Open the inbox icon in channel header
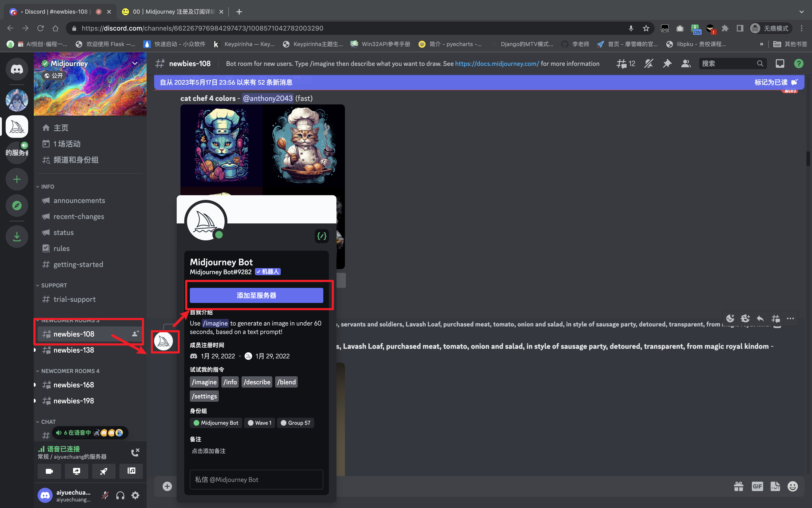The width and height of the screenshot is (812, 508). point(780,63)
